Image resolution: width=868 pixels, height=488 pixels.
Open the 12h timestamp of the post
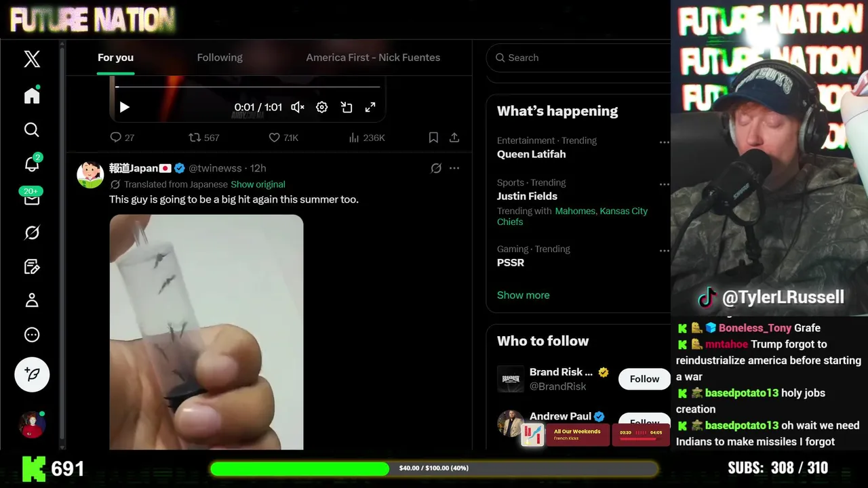(258, 168)
